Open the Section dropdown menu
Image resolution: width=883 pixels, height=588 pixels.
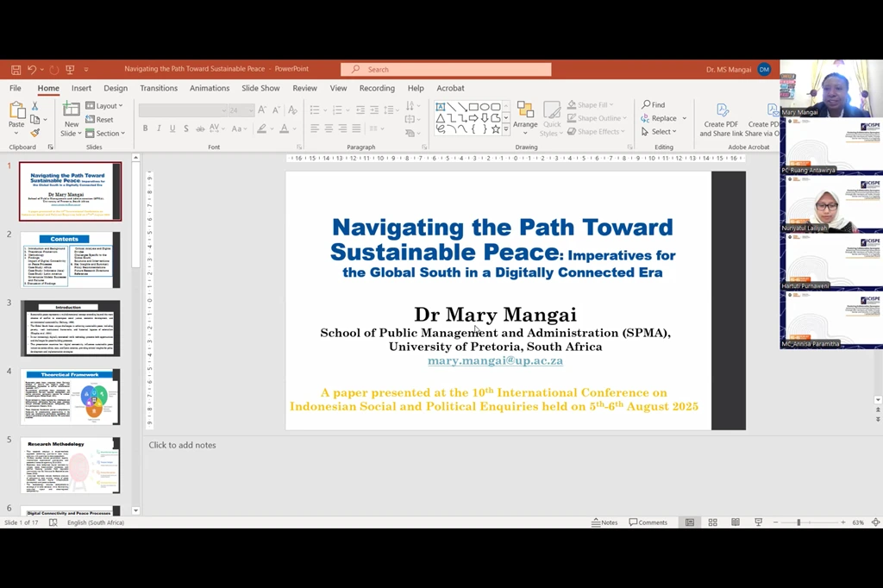pos(110,134)
